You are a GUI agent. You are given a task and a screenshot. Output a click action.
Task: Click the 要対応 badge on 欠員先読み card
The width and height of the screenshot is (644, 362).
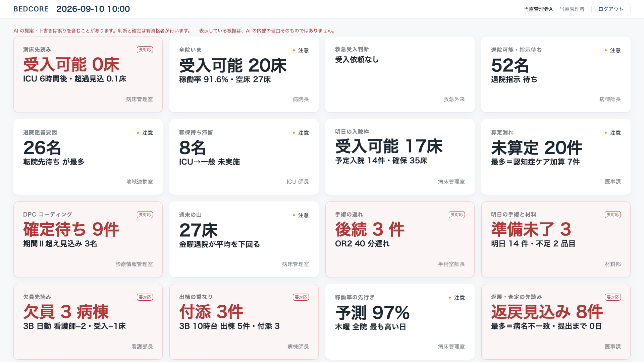click(x=145, y=297)
